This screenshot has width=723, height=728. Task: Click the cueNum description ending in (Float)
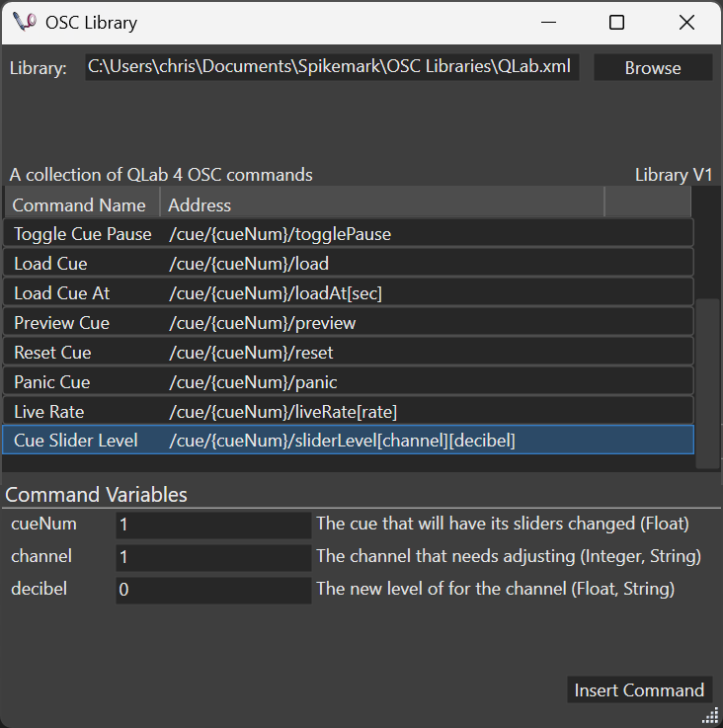tap(503, 524)
